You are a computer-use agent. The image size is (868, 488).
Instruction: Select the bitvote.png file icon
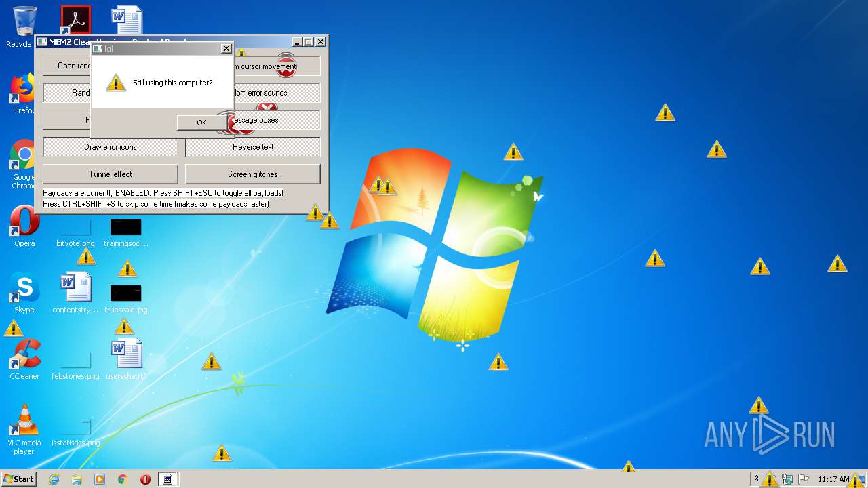click(75, 232)
